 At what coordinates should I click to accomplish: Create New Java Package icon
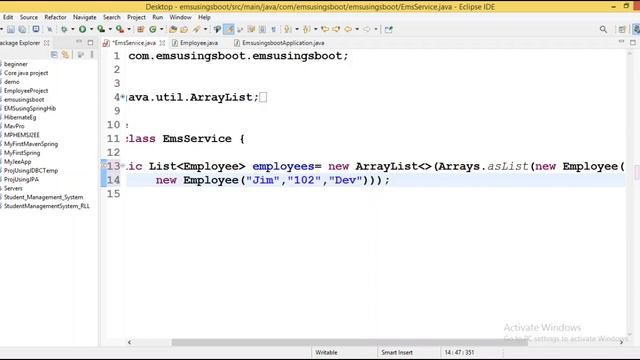[x=141, y=29]
